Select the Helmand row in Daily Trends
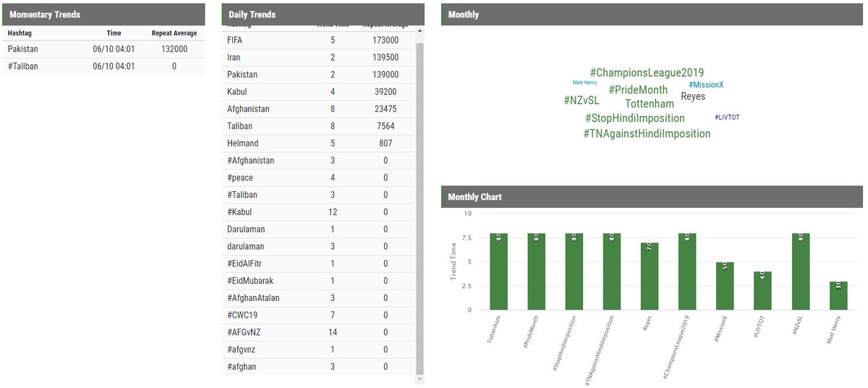This screenshot has height=388, width=868. coord(318,143)
